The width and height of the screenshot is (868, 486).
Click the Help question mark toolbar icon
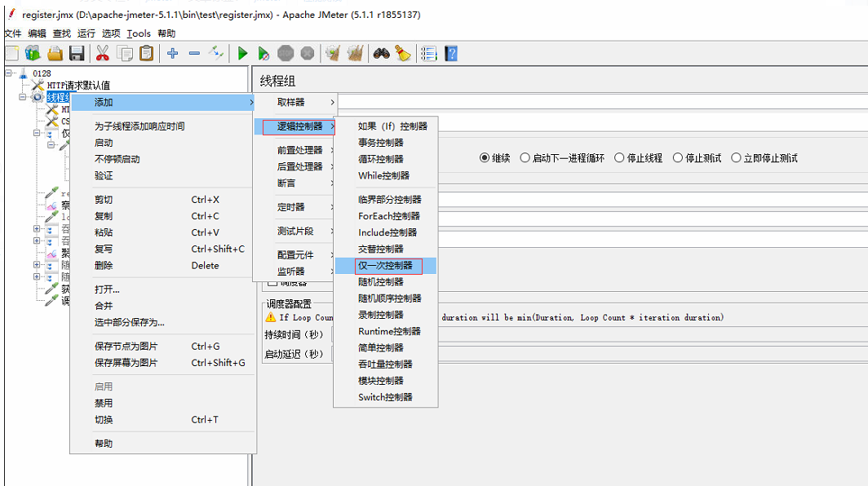451,54
